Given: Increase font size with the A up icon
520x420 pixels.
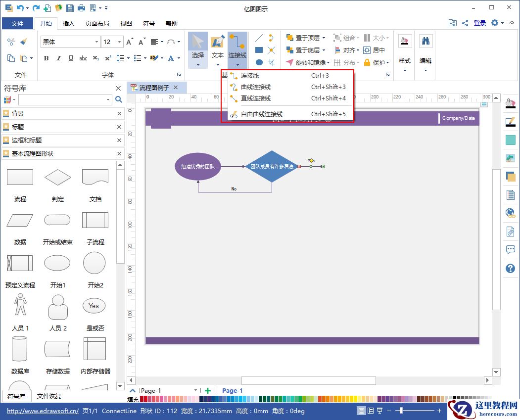Looking at the screenshot, I should tap(130, 42).
